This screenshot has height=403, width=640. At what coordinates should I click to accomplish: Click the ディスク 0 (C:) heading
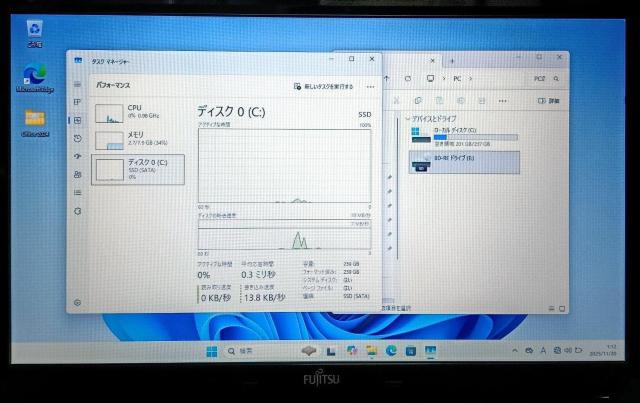click(x=231, y=111)
